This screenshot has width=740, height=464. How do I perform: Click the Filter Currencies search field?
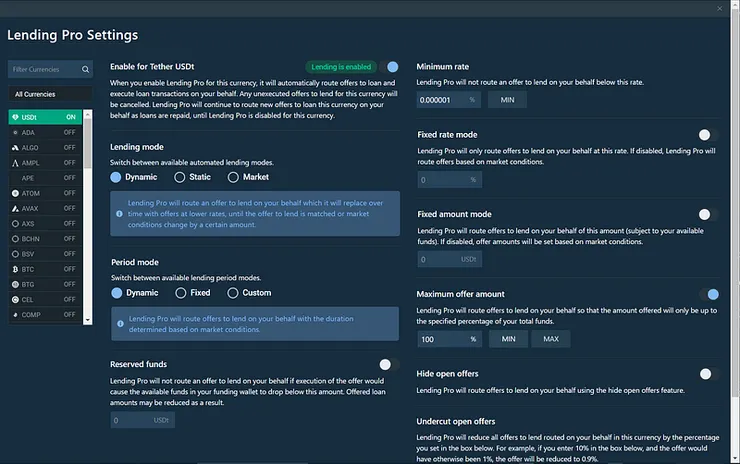(x=50, y=69)
